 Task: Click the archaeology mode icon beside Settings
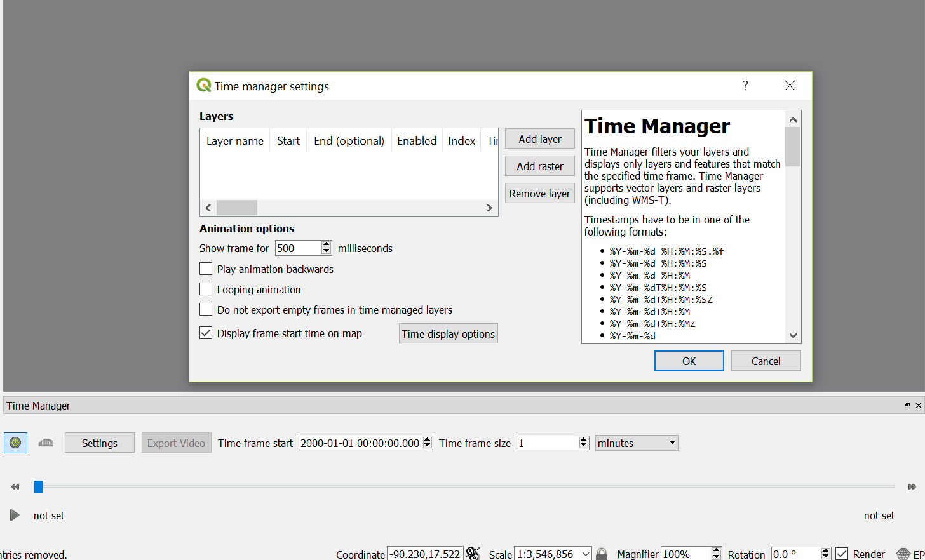[x=46, y=443]
